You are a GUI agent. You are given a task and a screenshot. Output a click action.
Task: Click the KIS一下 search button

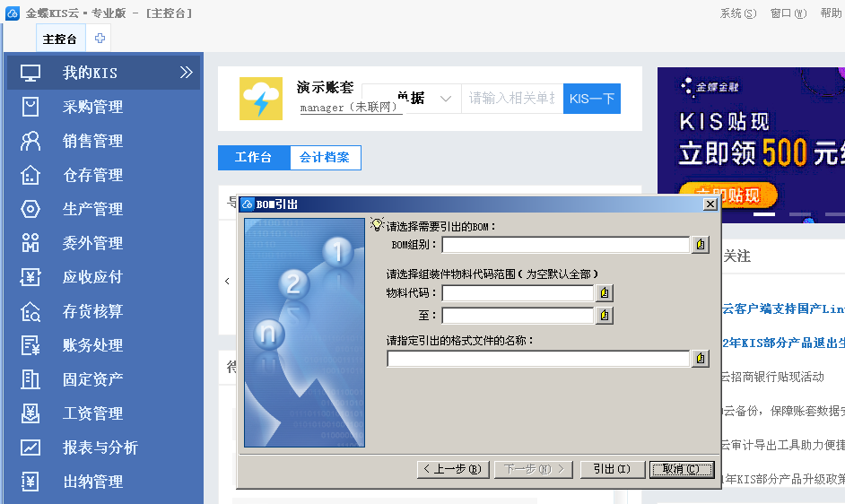click(x=591, y=99)
